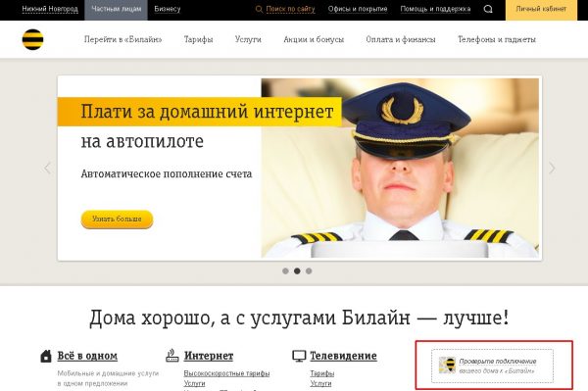
Task: Open Акции и бонусы menu
Action: 314,39
